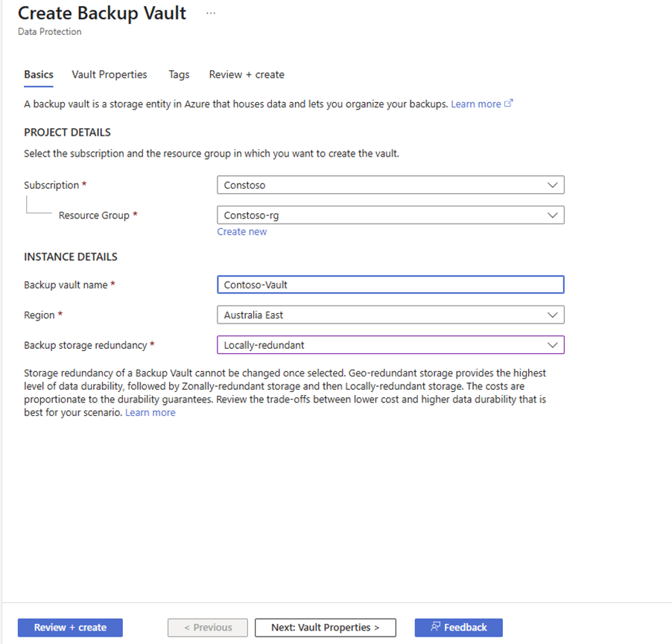Screen dimensions: 672x644
Task: Open the Learn more link about backup vaults
Action: coord(477,104)
